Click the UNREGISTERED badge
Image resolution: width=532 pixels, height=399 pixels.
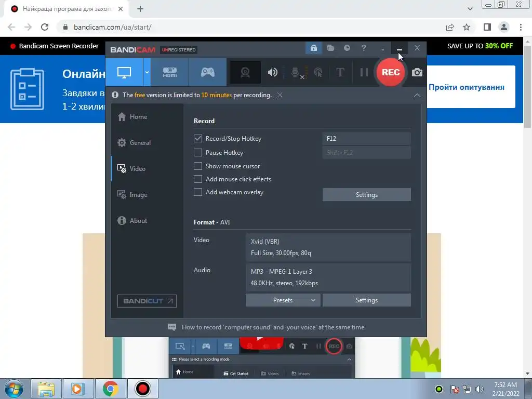click(x=179, y=50)
